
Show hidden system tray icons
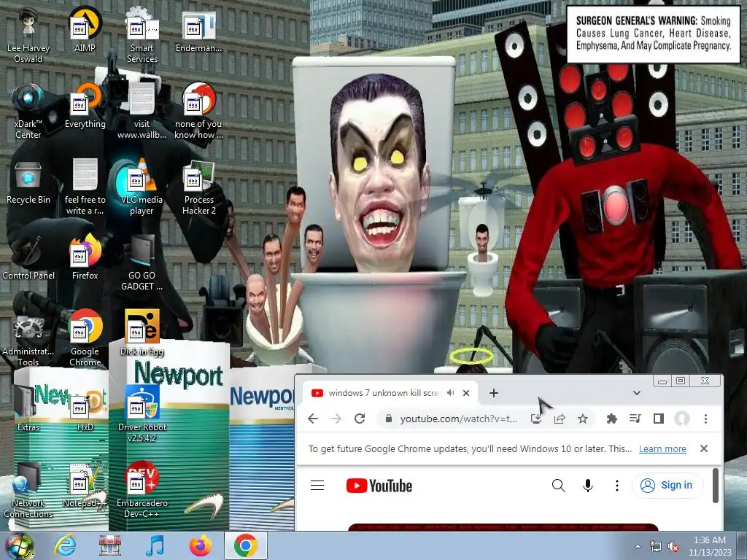638,546
